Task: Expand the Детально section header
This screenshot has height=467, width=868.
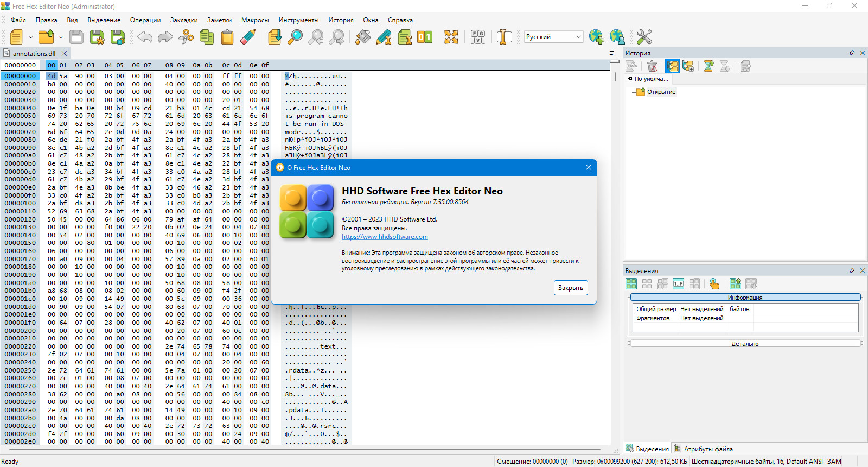Action: coord(745,344)
